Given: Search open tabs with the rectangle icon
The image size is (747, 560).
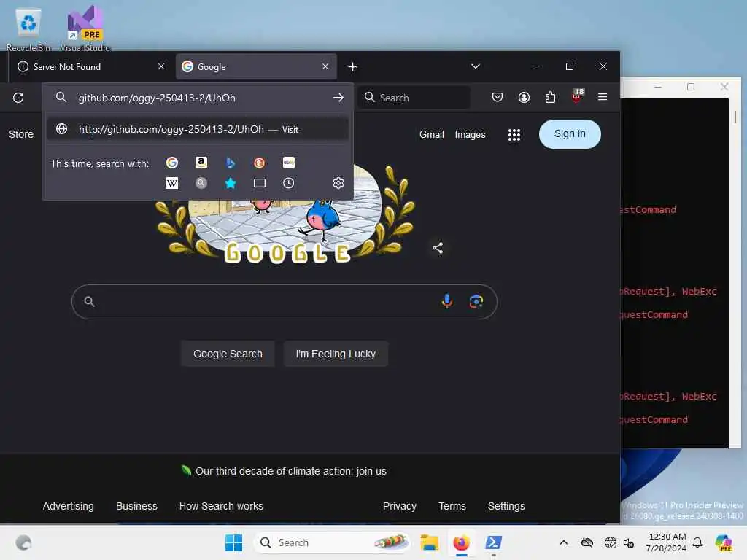Looking at the screenshot, I should click(259, 183).
